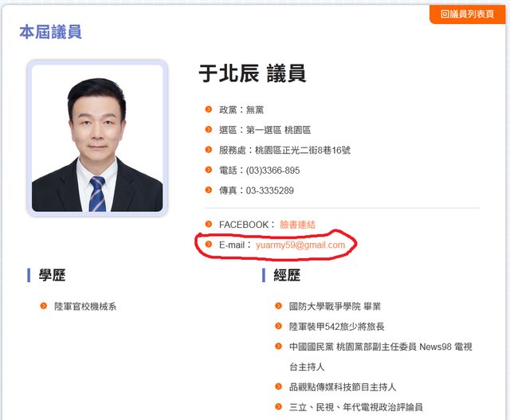Click the 選區:第一選區 桃園區 text
Screen dimensions: 510x420
pyautogui.click(x=265, y=130)
